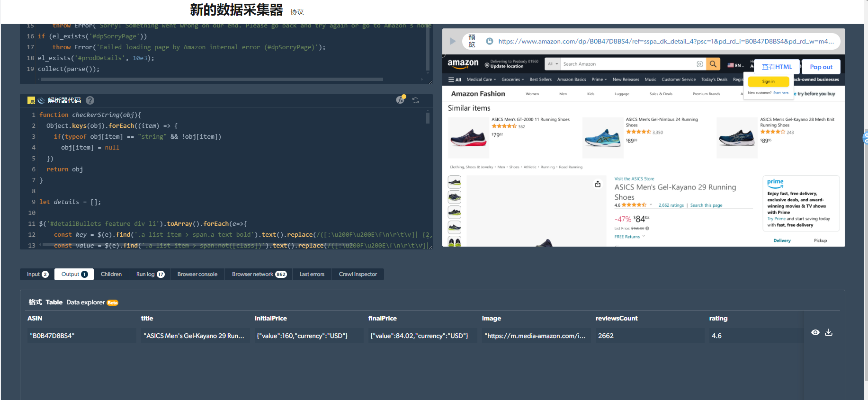Click the 2,662 ratings link
The height and width of the screenshot is (400, 868).
pyautogui.click(x=671, y=205)
